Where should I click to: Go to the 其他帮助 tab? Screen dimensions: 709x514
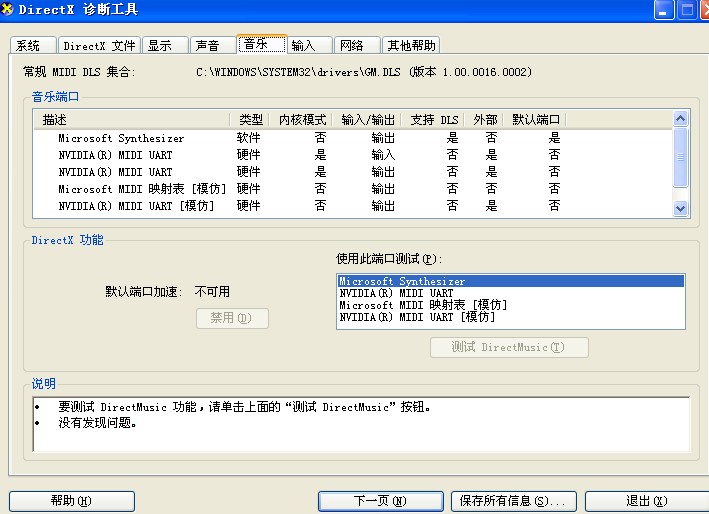click(411, 45)
